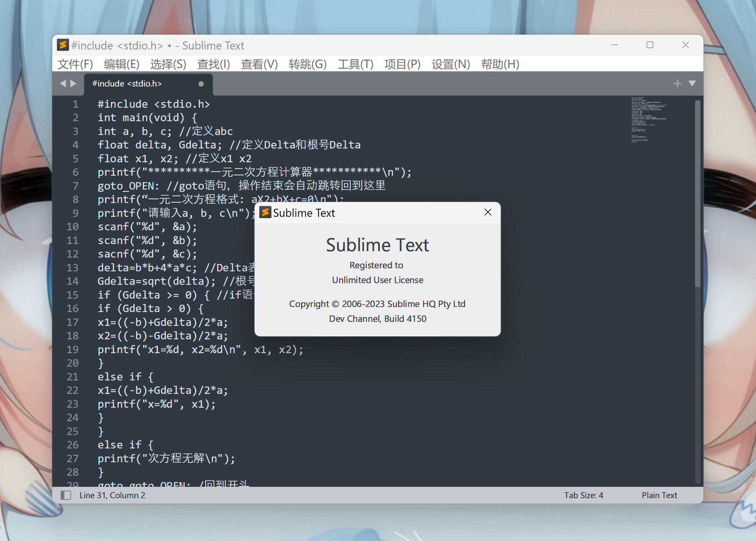Image resolution: width=756 pixels, height=541 pixels.
Task: Click "Unlimited User License" text in dialog
Action: click(x=377, y=280)
